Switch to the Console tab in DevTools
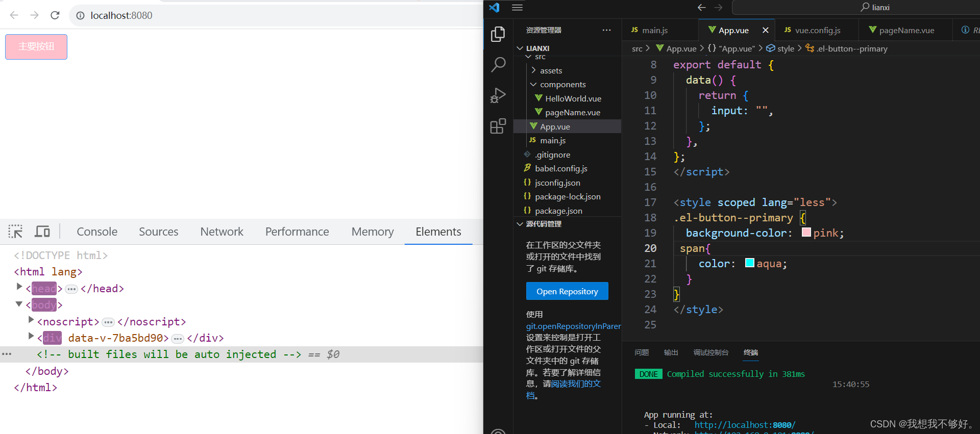The image size is (980, 434). pyautogui.click(x=97, y=232)
